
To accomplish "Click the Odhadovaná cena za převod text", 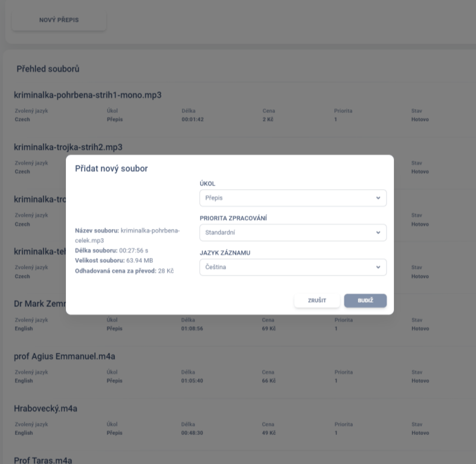I will click(x=124, y=271).
